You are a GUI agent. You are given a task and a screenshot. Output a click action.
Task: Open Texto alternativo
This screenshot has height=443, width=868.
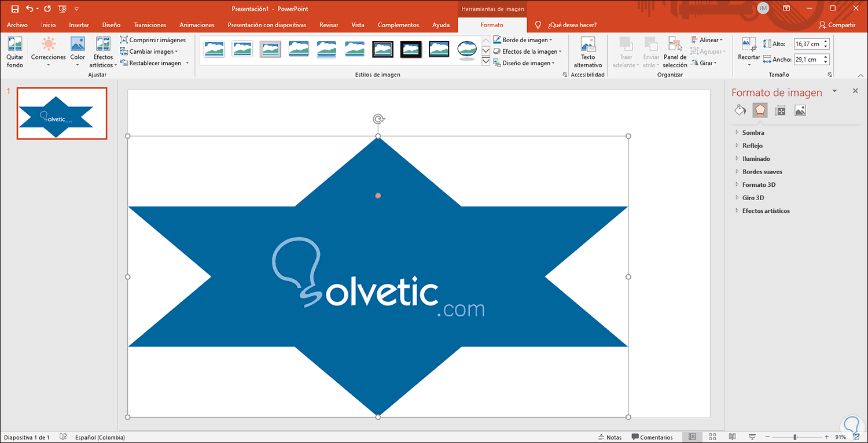[x=588, y=52]
